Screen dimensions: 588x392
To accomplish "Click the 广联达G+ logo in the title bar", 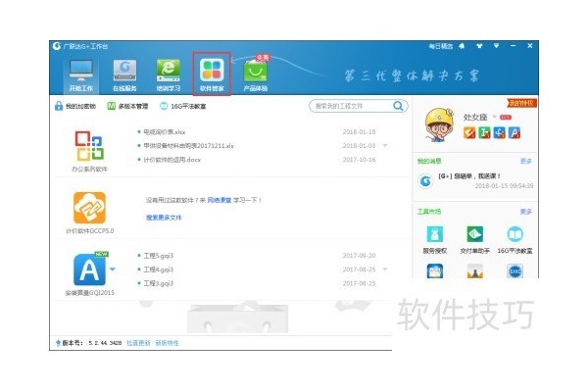I will (x=57, y=46).
